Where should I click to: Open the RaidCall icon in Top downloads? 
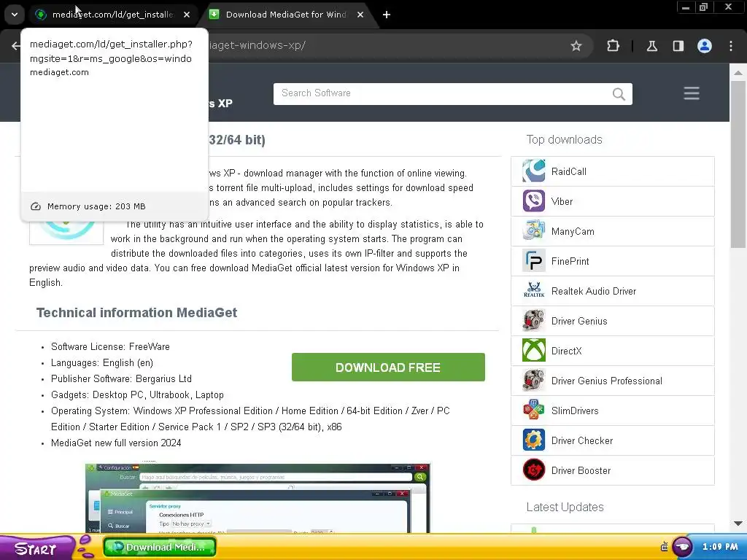533,171
